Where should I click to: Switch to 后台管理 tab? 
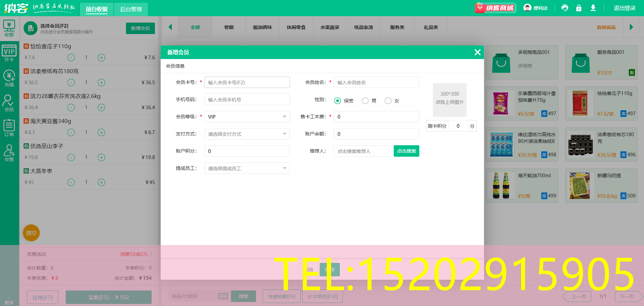click(131, 9)
